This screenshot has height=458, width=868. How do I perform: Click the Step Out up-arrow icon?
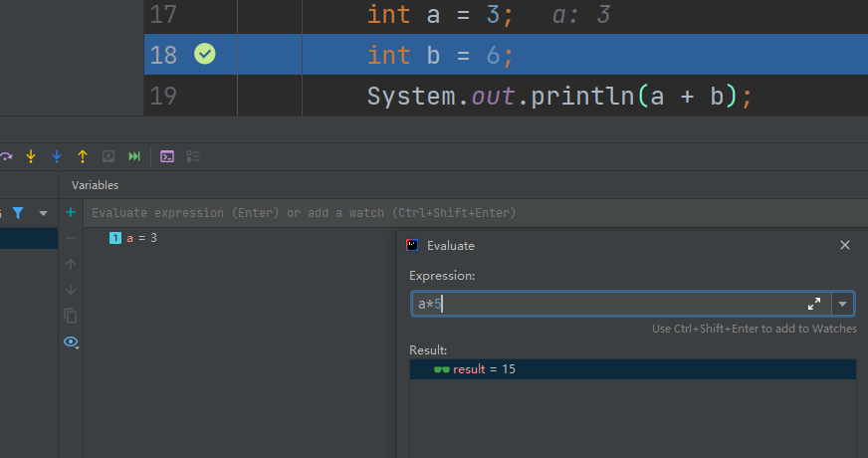pos(83,156)
